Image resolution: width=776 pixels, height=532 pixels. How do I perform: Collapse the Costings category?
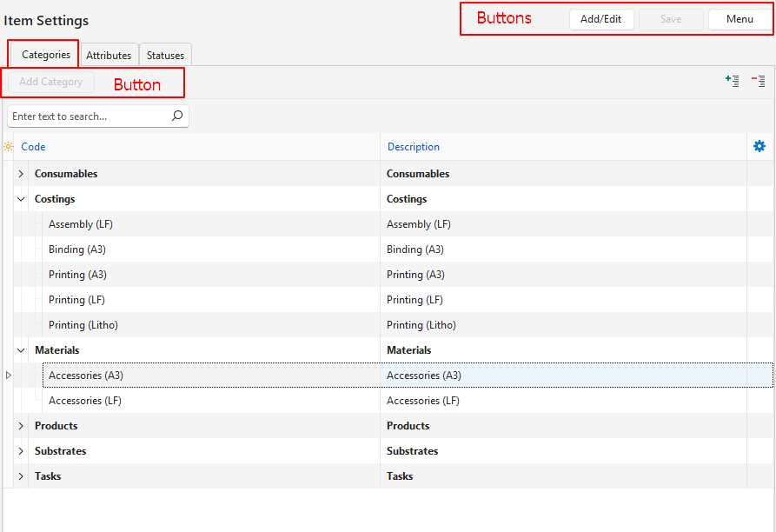pos(21,199)
